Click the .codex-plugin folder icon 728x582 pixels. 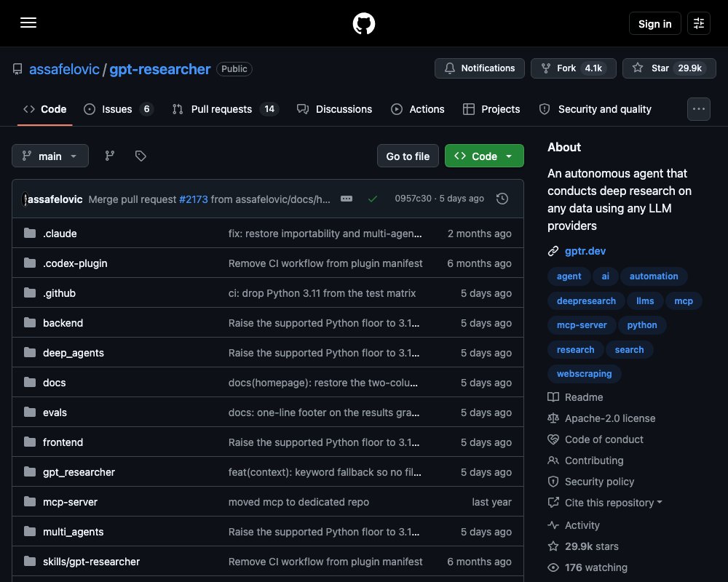click(30, 263)
